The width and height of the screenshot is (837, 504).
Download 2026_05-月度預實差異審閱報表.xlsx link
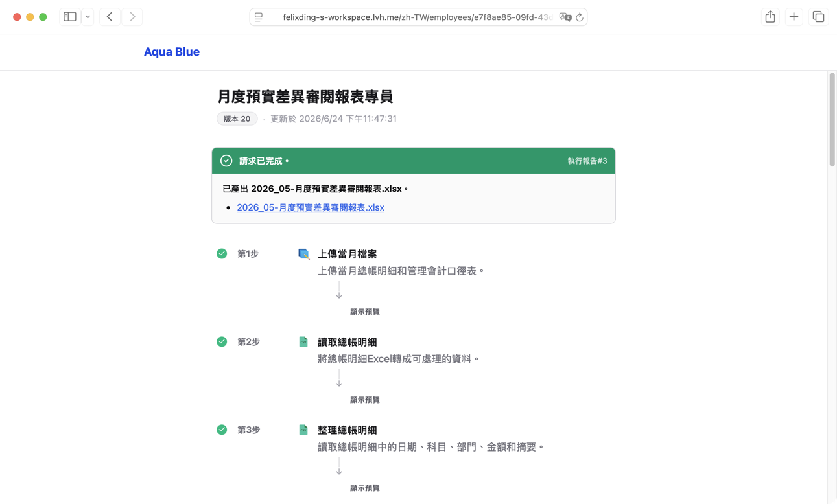(311, 207)
